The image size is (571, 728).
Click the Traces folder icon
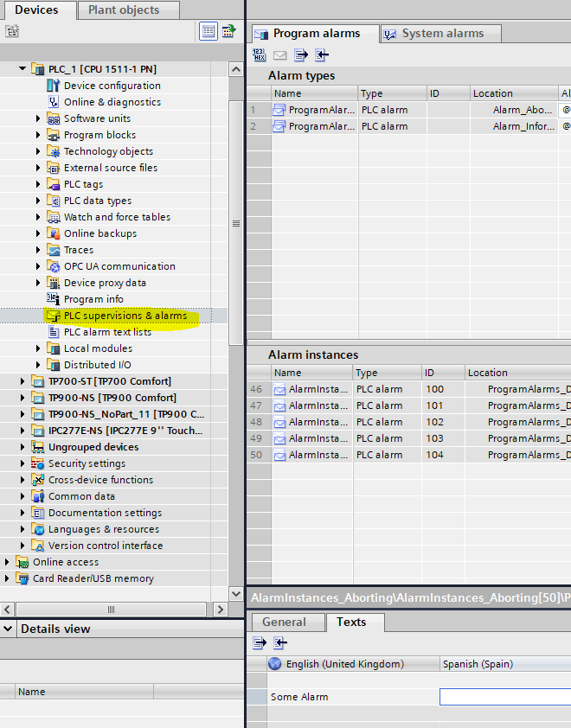point(54,250)
